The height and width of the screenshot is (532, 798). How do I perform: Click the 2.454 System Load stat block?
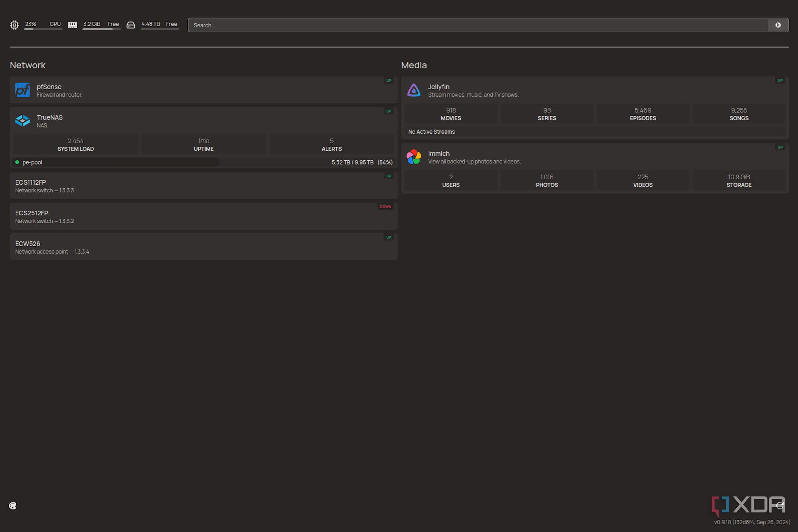click(76, 144)
